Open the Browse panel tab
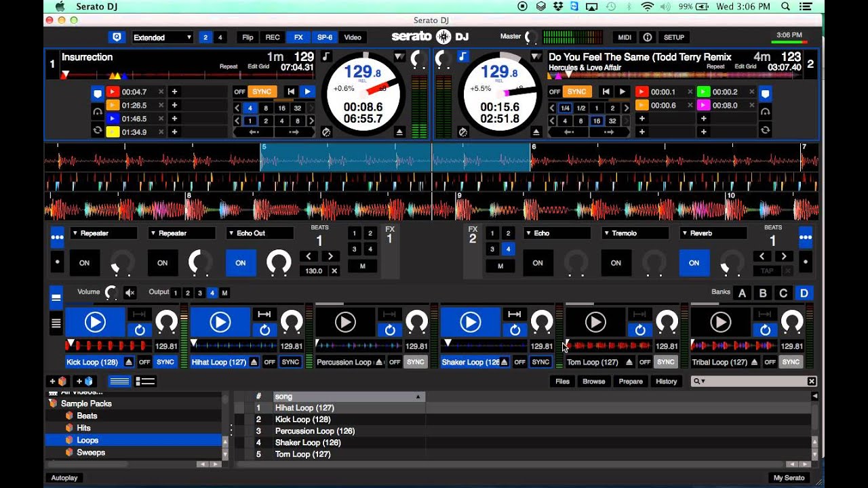This screenshot has height=488, width=868. [x=593, y=382]
